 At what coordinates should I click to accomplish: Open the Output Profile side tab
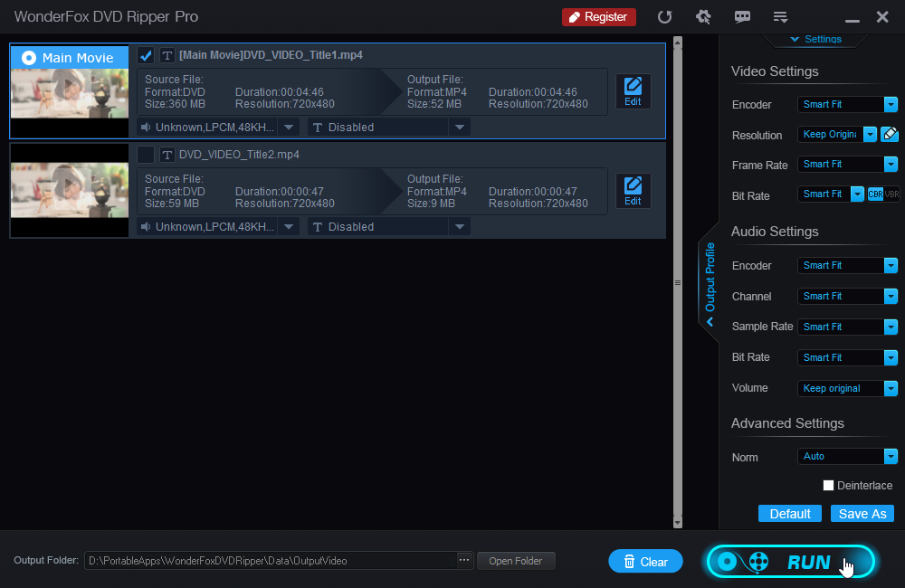tap(710, 283)
